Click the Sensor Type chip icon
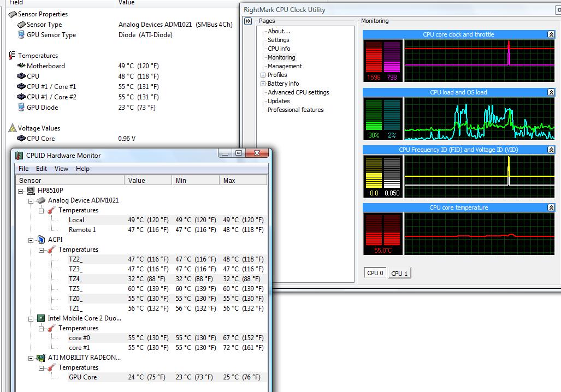Image resolution: width=561 pixels, height=392 pixels. point(21,25)
